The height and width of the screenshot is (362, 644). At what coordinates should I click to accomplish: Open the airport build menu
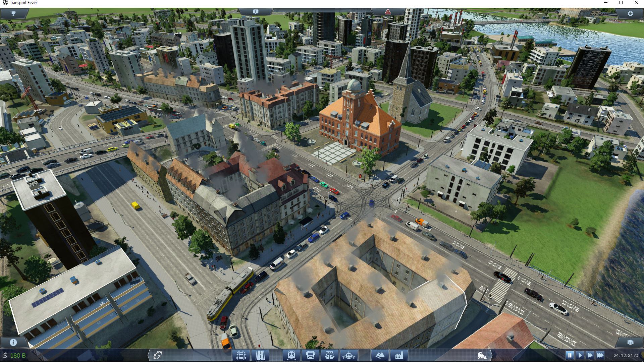pyautogui.click(x=349, y=355)
